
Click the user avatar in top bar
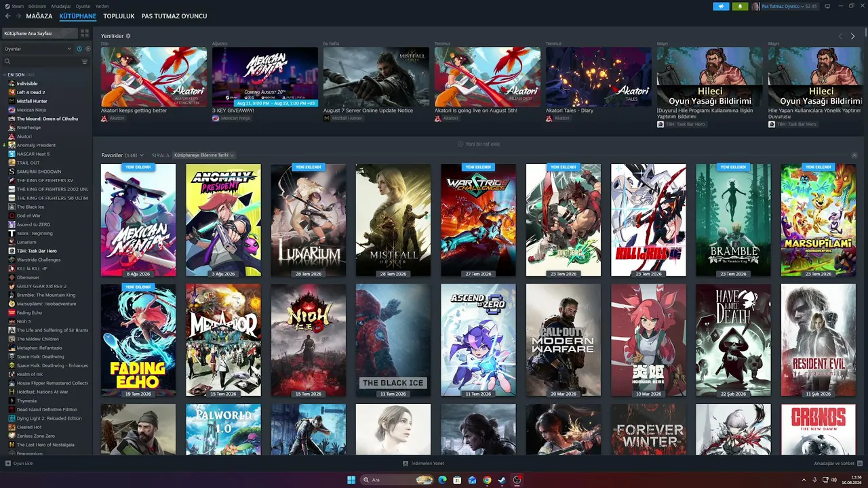(756, 6)
